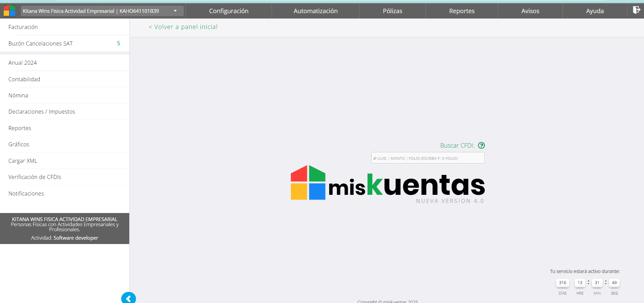Open the Reportes top menu
Screen dimensions: 644x303
[x=462, y=11]
